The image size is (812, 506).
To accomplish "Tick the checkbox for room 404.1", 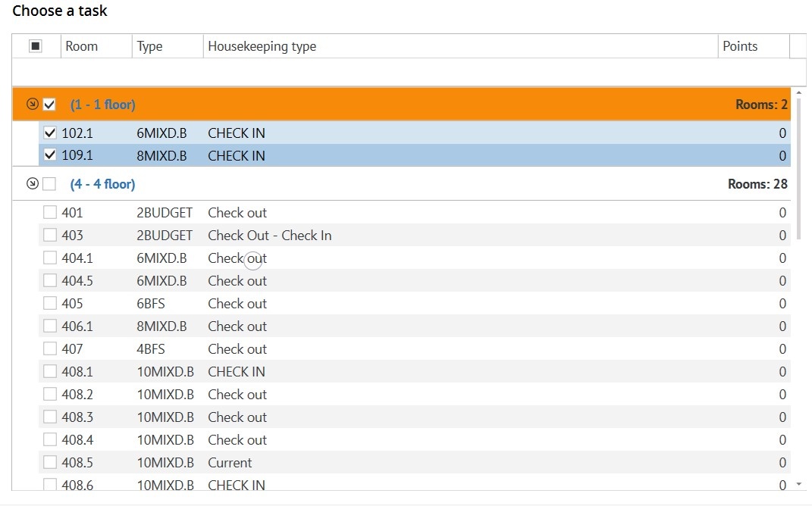I will click(50, 258).
